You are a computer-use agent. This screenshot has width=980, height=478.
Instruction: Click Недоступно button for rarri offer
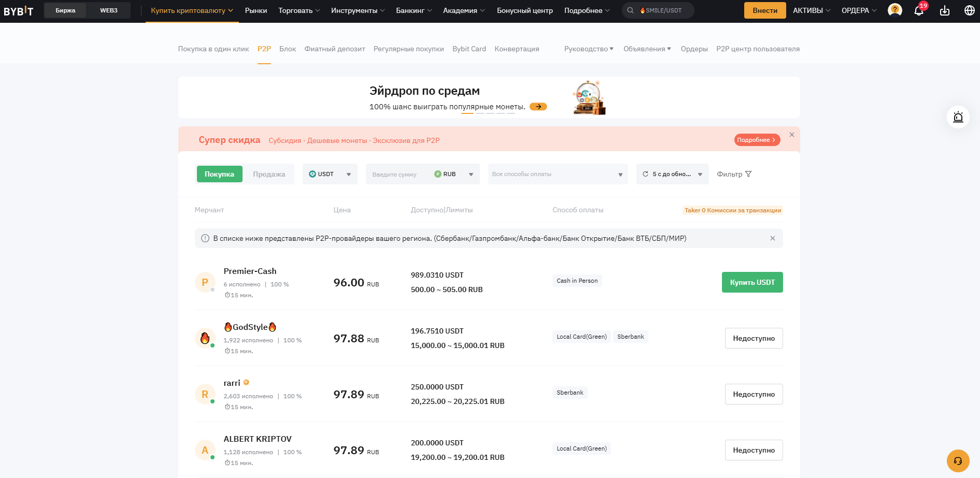tap(754, 394)
